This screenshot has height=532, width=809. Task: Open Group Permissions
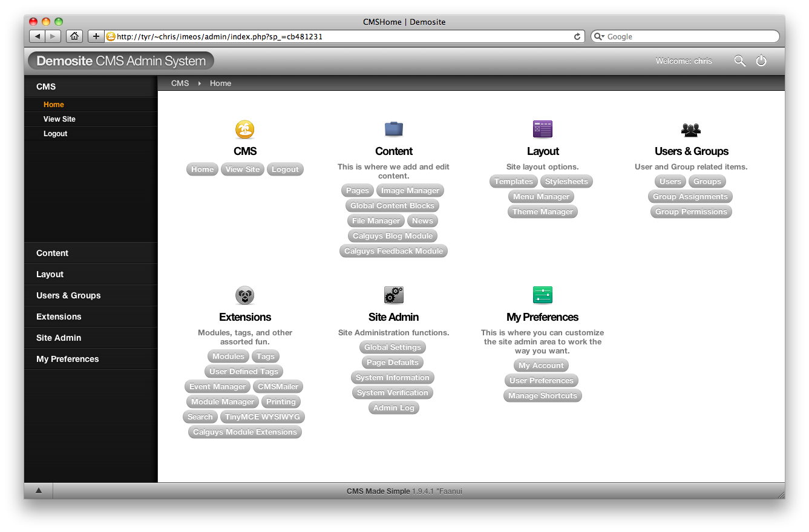(691, 212)
